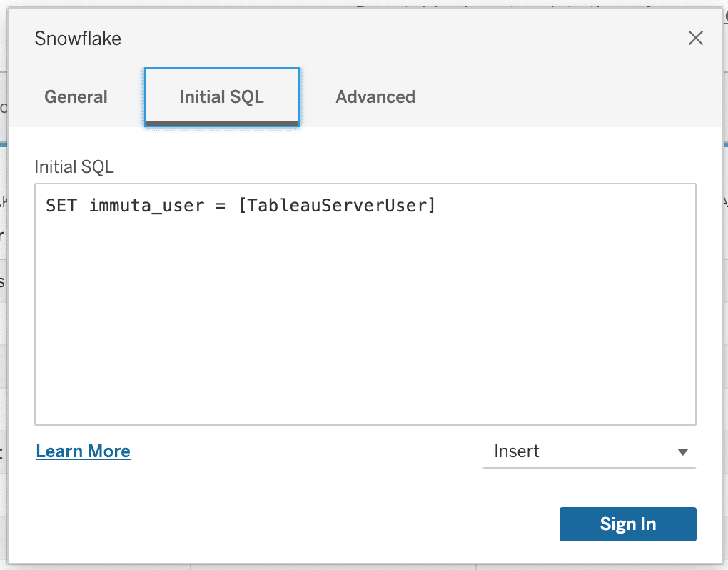Switch to the General tab
Screen dimensions: 728x570
(x=76, y=96)
